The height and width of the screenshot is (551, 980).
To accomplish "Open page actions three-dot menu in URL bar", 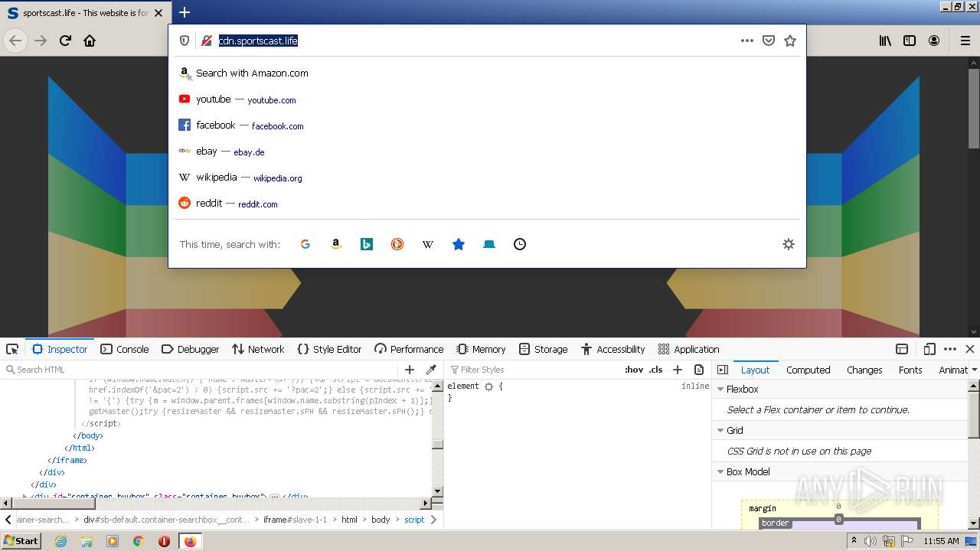I will pyautogui.click(x=747, y=41).
